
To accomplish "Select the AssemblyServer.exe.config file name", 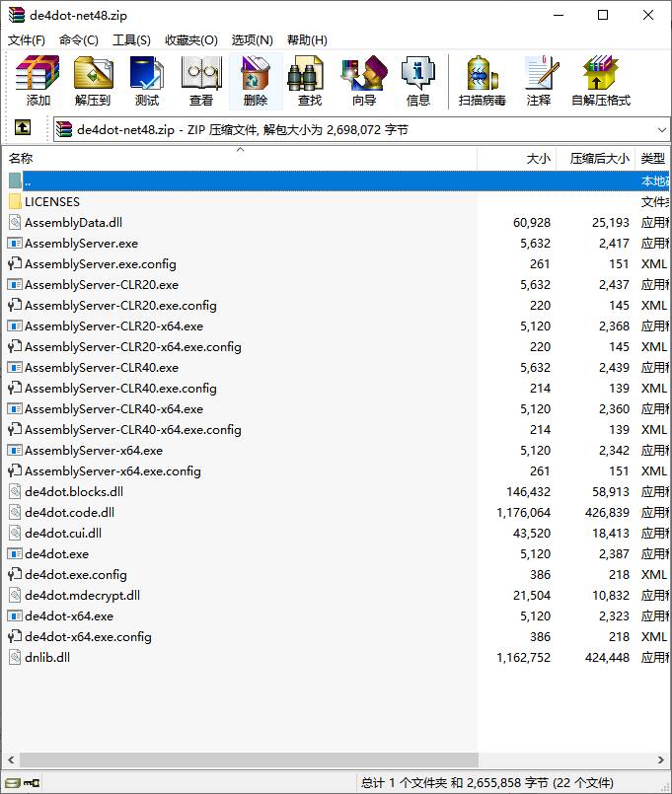I will click(x=101, y=263).
